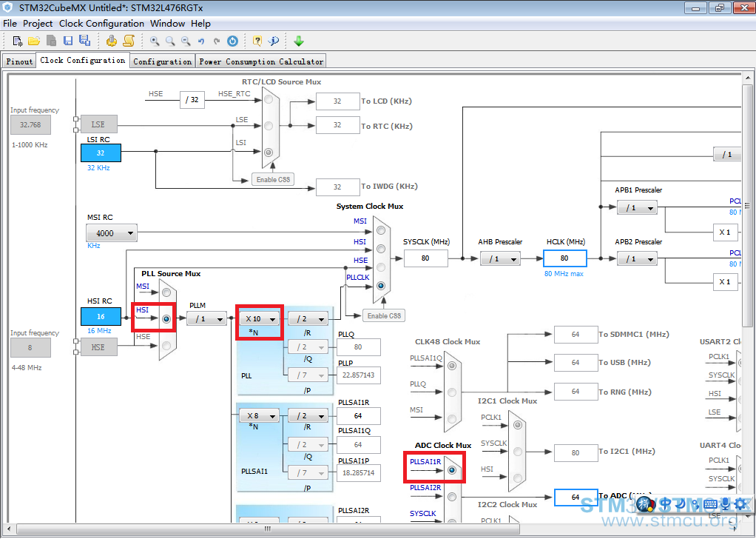
Task: Open the APB2 Prescaler dropdown
Action: [x=637, y=259]
